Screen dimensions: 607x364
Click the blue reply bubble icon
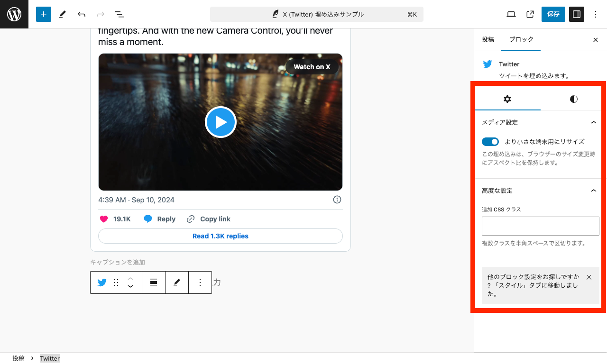tap(148, 219)
